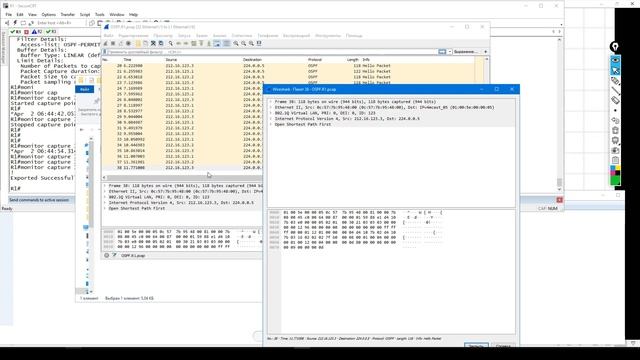Toggle auto-scroll during live capture icon

click(x=217, y=43)
